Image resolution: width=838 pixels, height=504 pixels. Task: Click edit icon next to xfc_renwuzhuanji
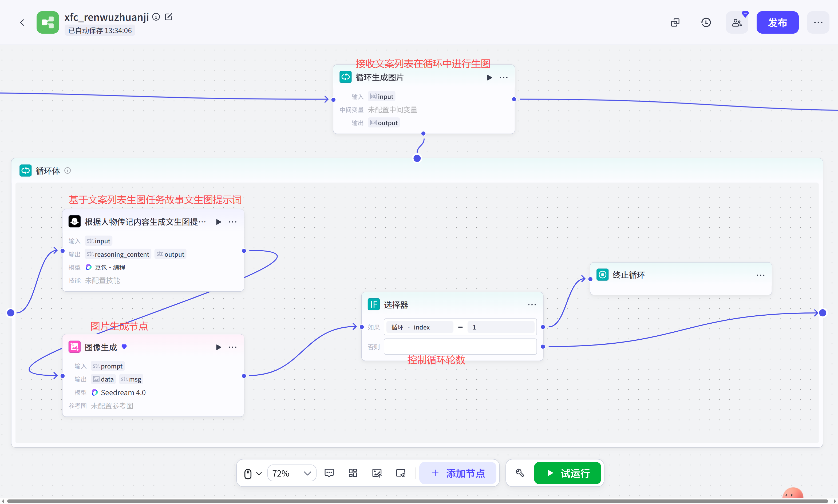(x=168, y=17)
